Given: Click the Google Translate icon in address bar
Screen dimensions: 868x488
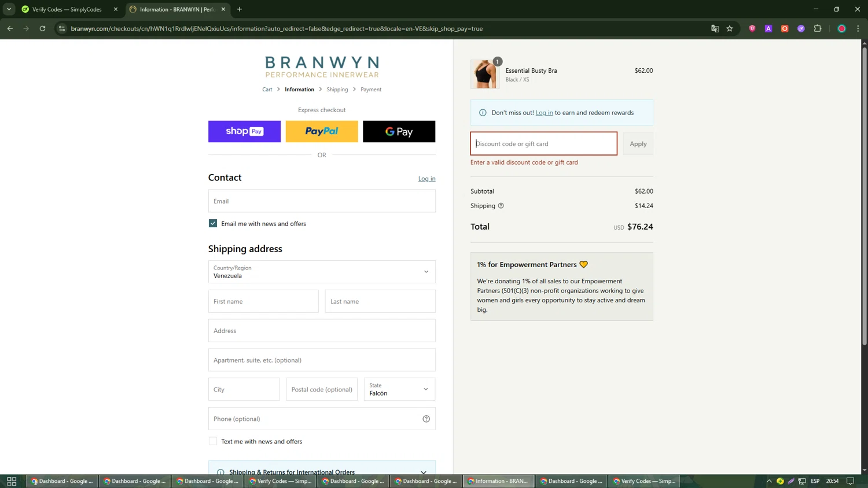Looking at the screenshot, I should pyautogui.click(x=715, y=28).
